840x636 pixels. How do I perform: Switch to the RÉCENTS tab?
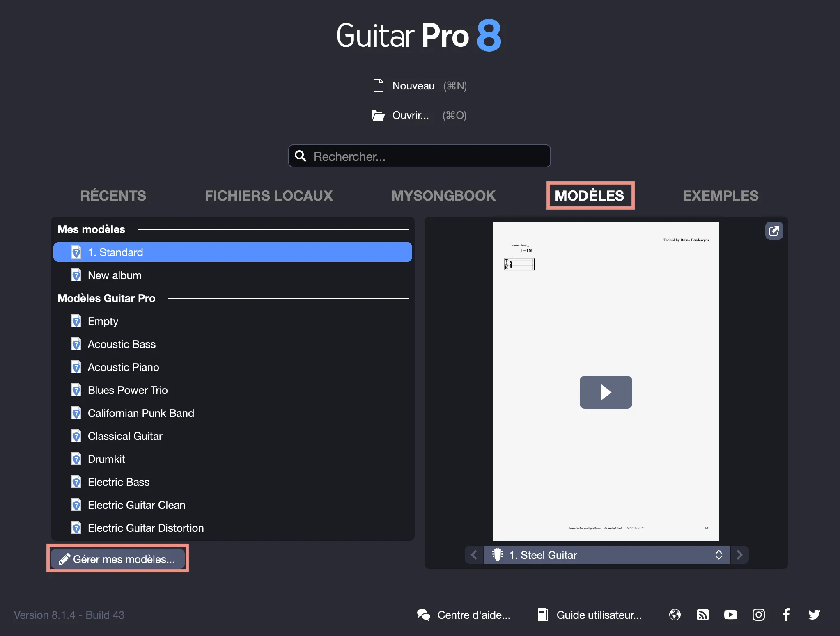(x=113, y=195)
